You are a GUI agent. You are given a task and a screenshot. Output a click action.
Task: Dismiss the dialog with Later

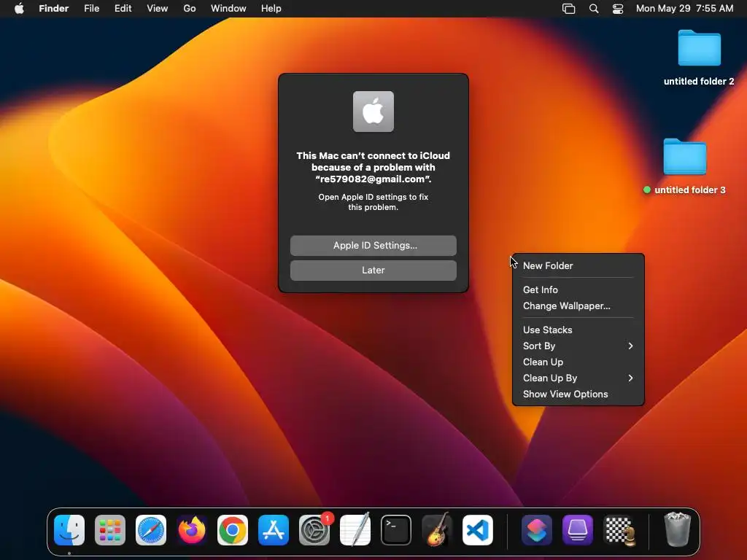click(x=373, y=270)
